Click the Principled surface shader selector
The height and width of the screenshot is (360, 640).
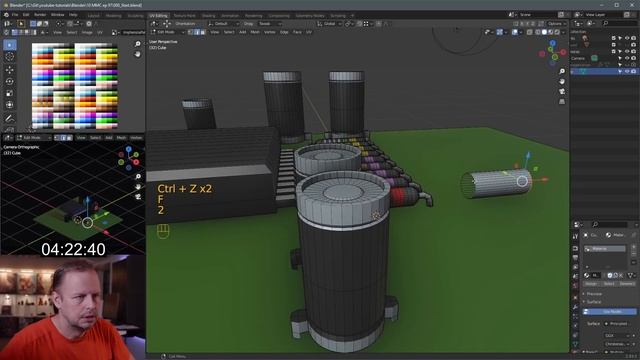click(x=619, y=324)
